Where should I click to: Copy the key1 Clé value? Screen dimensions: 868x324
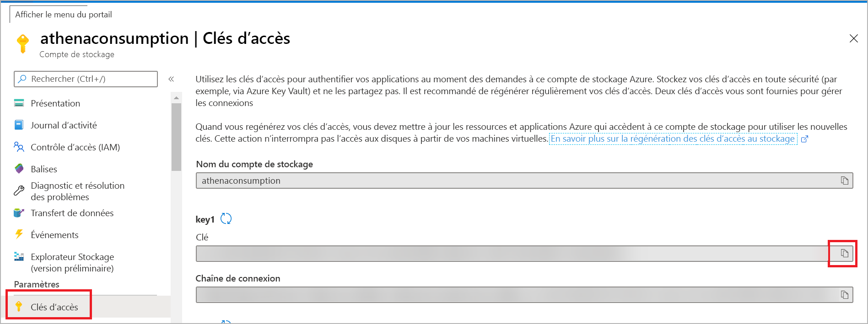[844, 253]
